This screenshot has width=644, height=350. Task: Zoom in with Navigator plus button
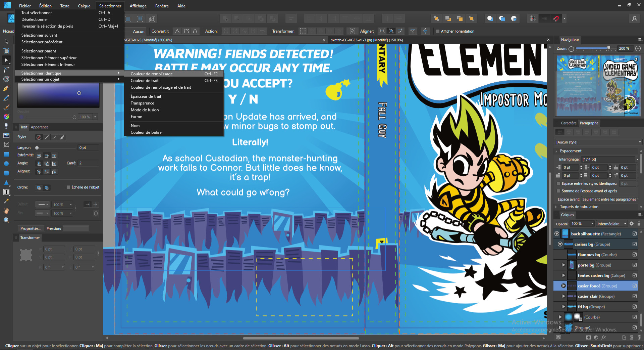point(638,48)
